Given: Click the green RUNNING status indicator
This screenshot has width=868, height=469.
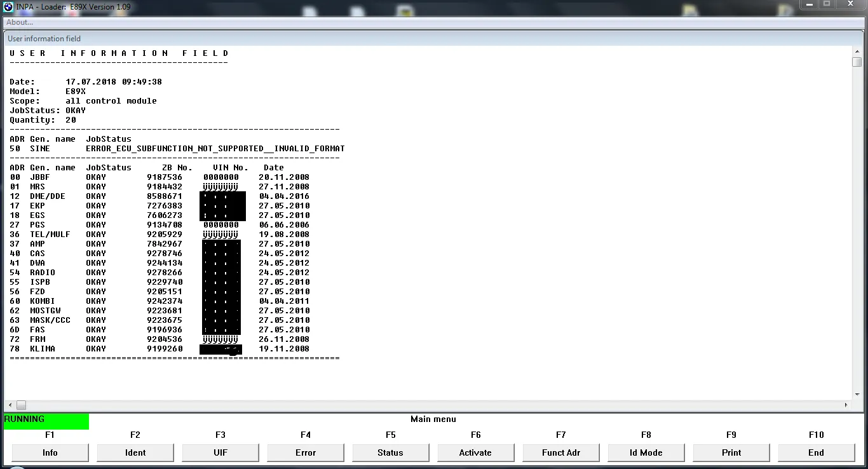Looking at the screenshot, I should (46, 420).
